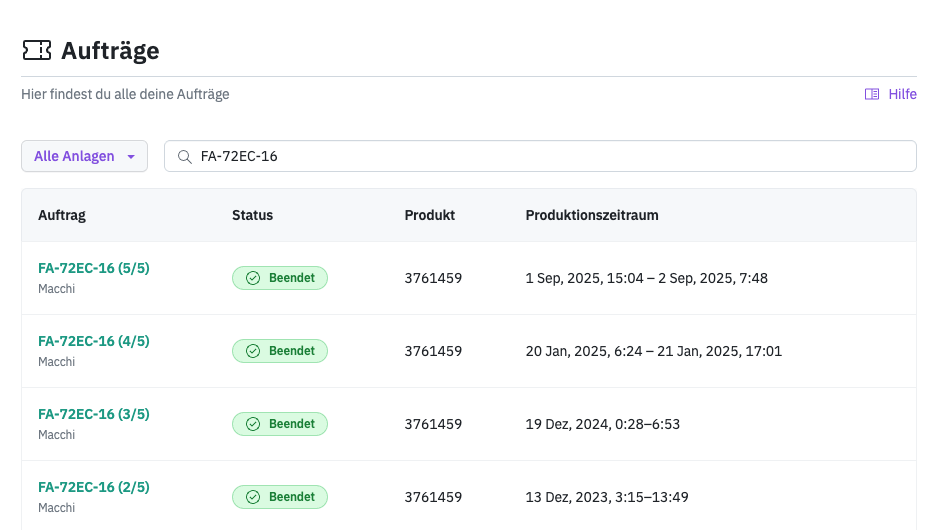Open order FA-72EC-16 (4/5)
Image resolution: width=934 pixels, height=530 pixels.
click(x=93, y=341)
